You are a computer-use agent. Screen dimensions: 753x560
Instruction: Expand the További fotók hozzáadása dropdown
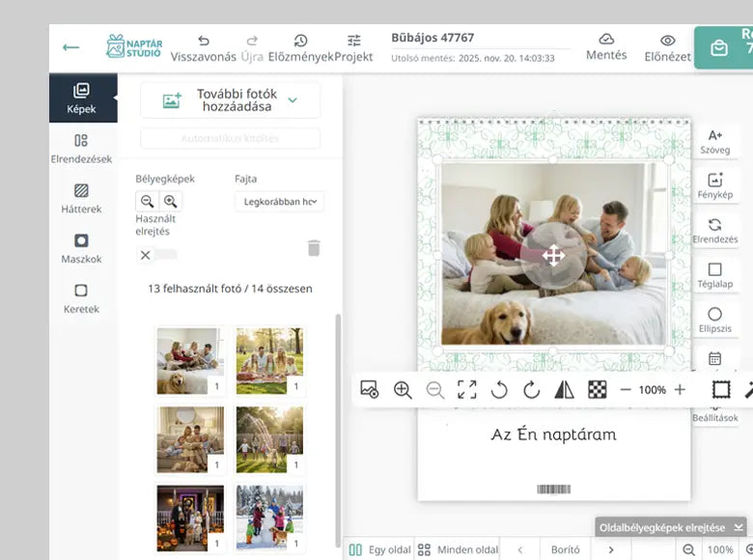click(x=293, y=100)
